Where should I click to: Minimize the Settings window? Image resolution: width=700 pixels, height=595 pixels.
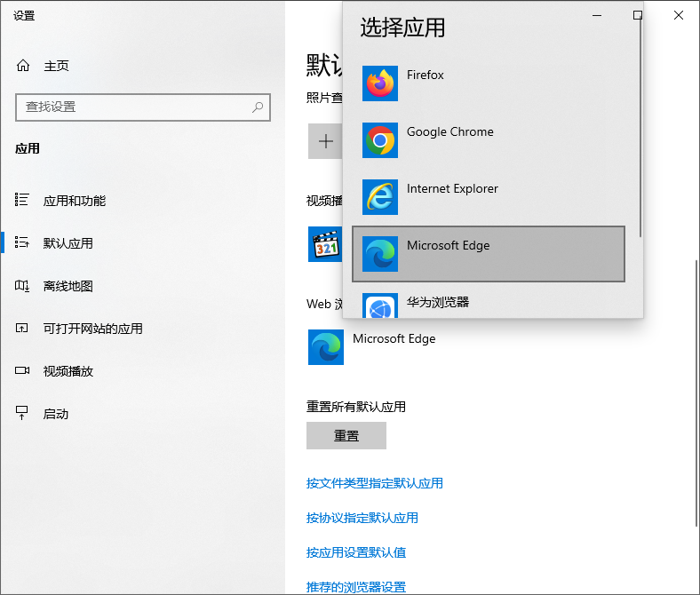(x=597, y=15)
